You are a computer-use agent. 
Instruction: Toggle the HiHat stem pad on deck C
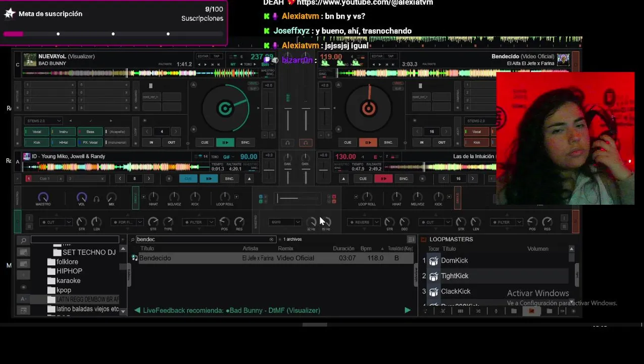63,143
